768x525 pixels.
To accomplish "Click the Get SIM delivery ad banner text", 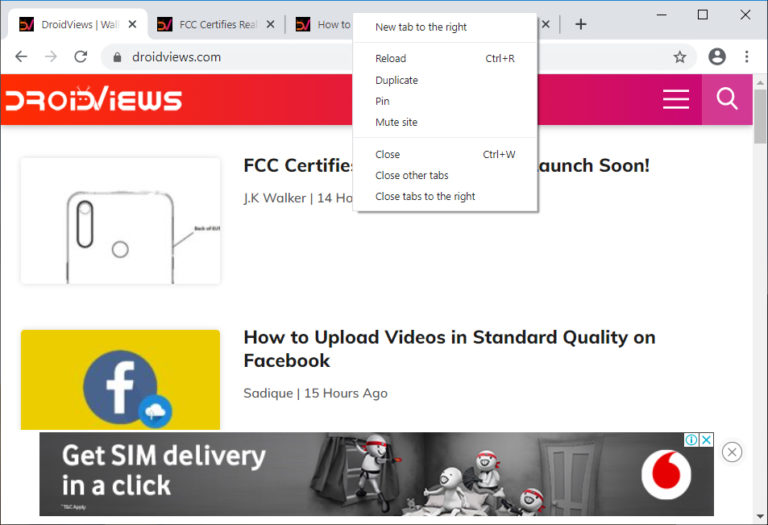I will [164, 470].
